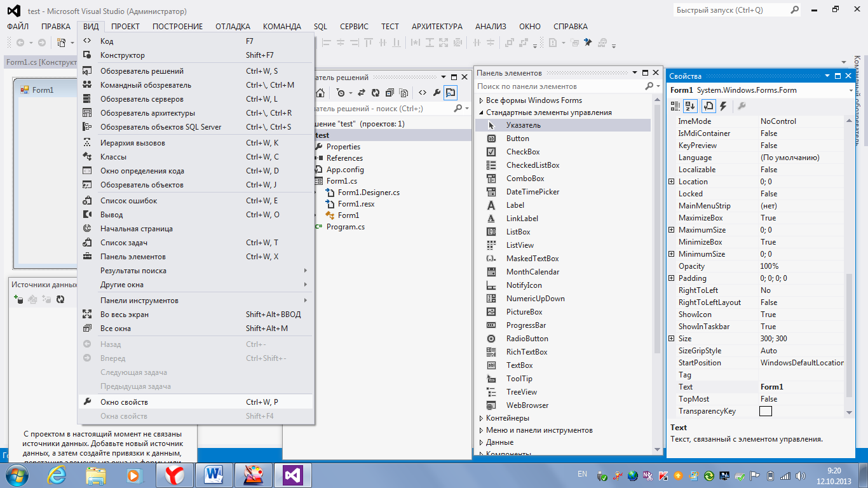Expand the MaximumSize property node

672,230
